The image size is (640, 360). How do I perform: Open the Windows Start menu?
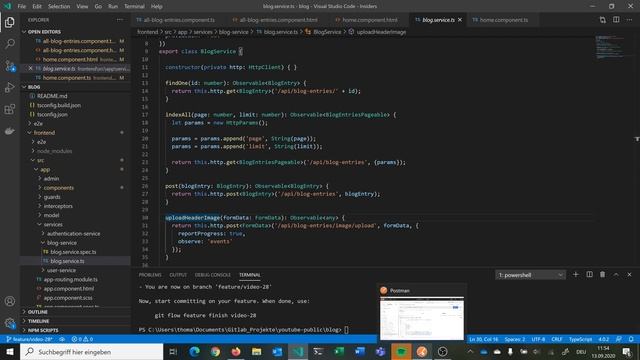pyautogui.click(x=10, y=351)
